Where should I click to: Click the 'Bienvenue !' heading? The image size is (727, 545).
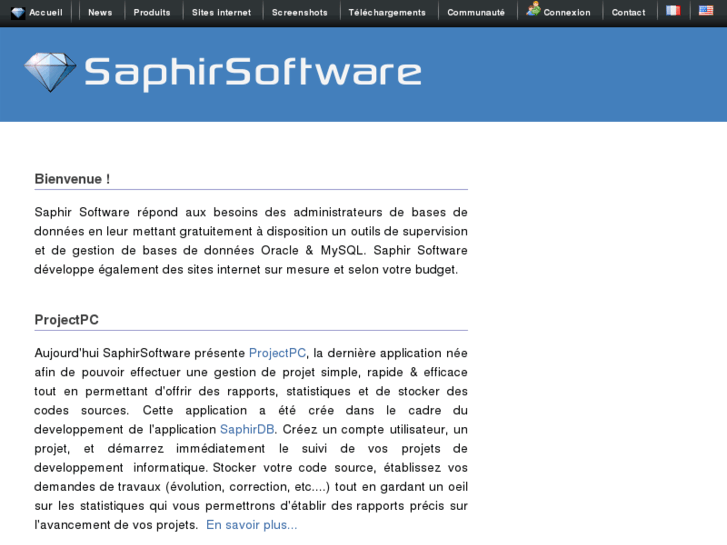pos(72,179)
